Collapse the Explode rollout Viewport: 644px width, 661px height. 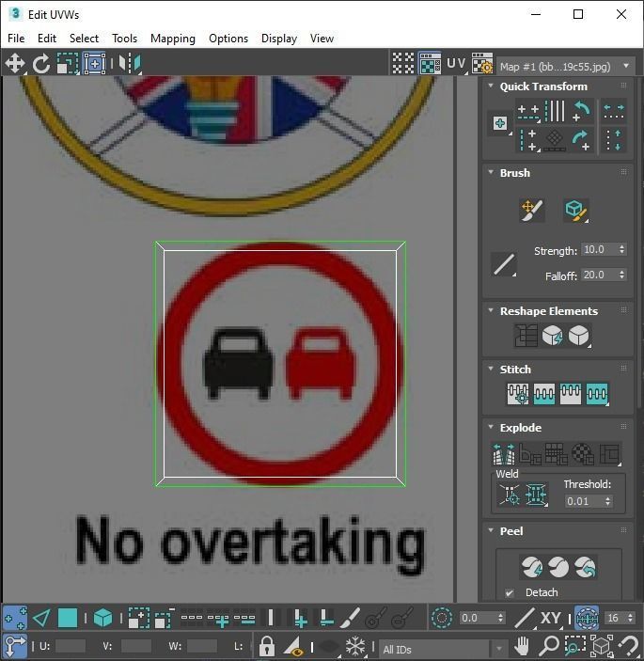click(x=491, y=427)
